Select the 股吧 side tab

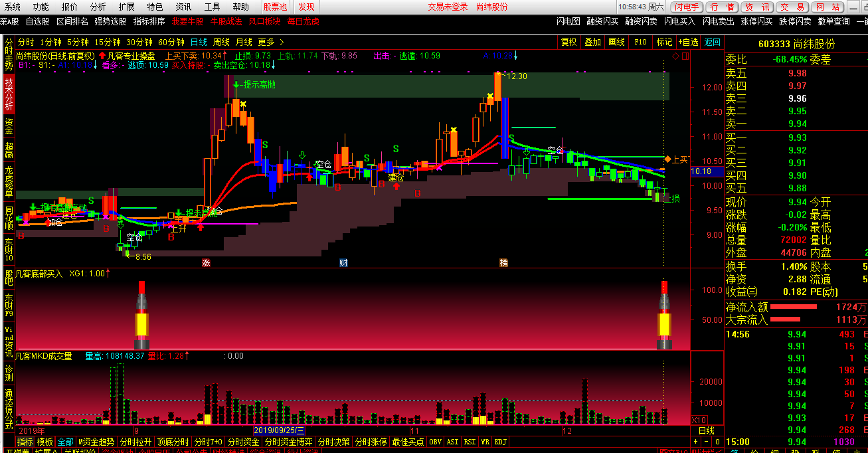click(9, 277)
